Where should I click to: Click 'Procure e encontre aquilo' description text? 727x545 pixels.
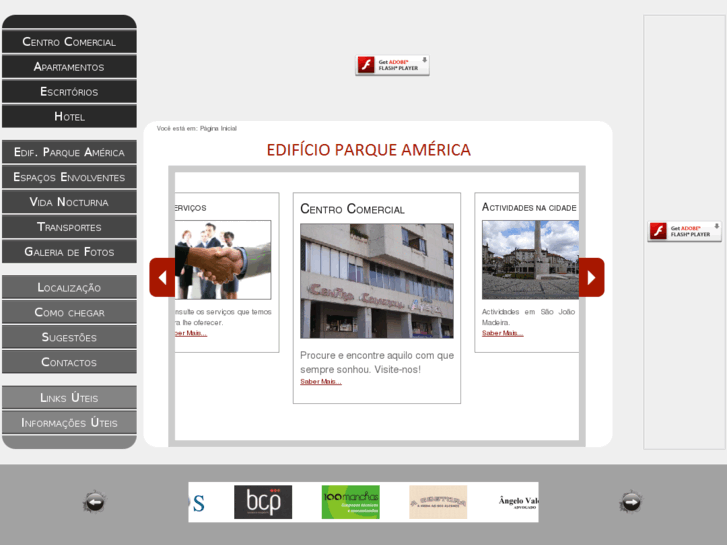pos(377,362)
